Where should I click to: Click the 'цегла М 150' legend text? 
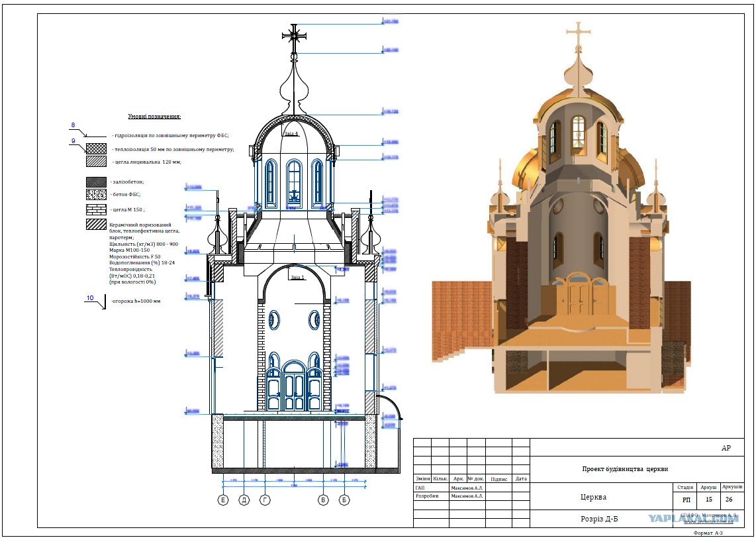(128, 210)
